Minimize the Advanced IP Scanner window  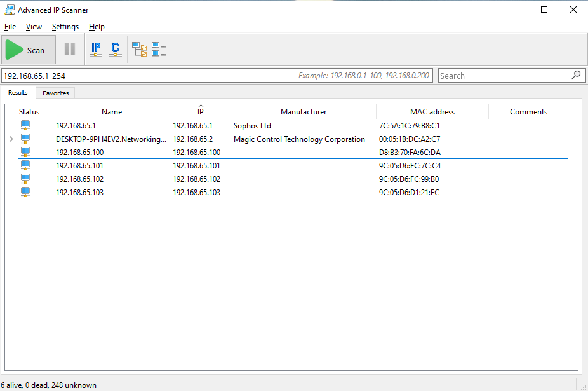[516, 10]
